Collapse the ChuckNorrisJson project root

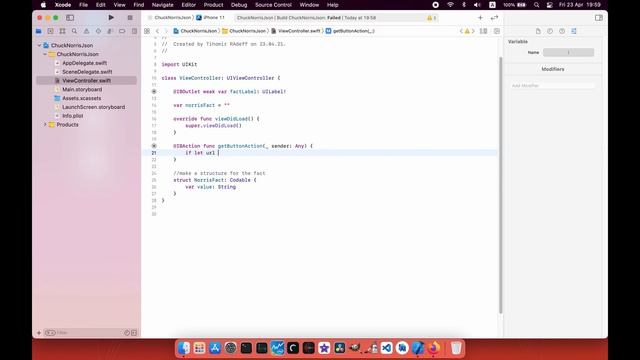pyautogui.click(x=40, y=45)
